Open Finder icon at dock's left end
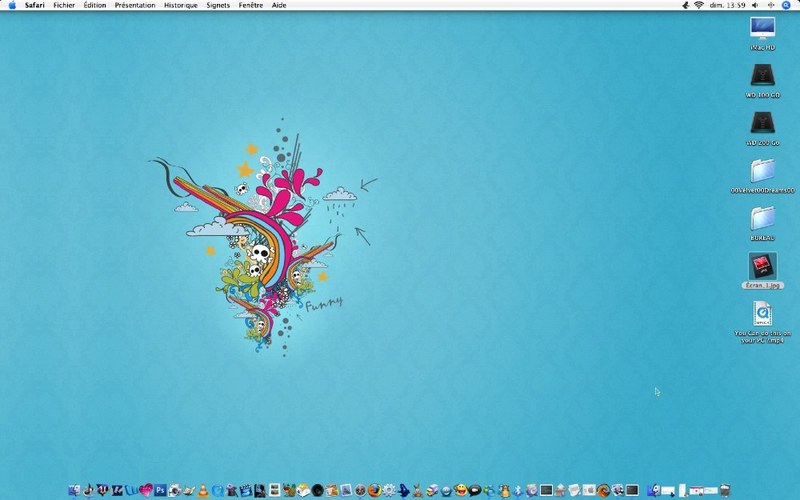This screenshot has width=800, height=500. click(74, 490)
